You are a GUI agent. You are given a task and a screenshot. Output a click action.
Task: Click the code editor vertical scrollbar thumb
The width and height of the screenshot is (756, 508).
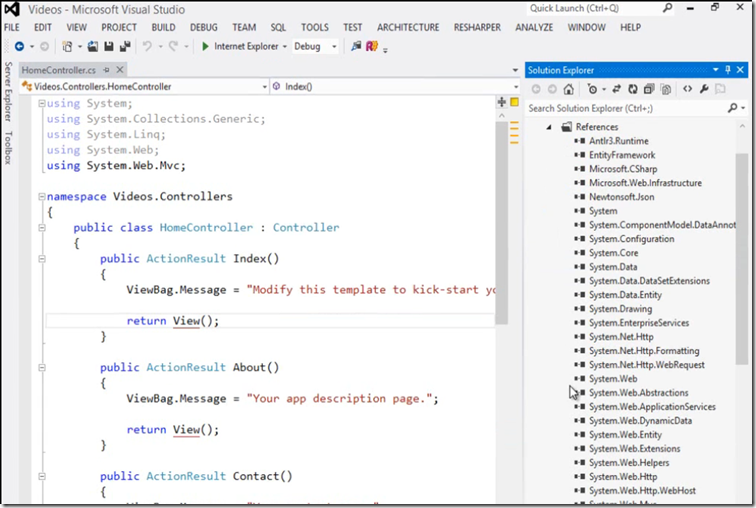coord(501,223)
